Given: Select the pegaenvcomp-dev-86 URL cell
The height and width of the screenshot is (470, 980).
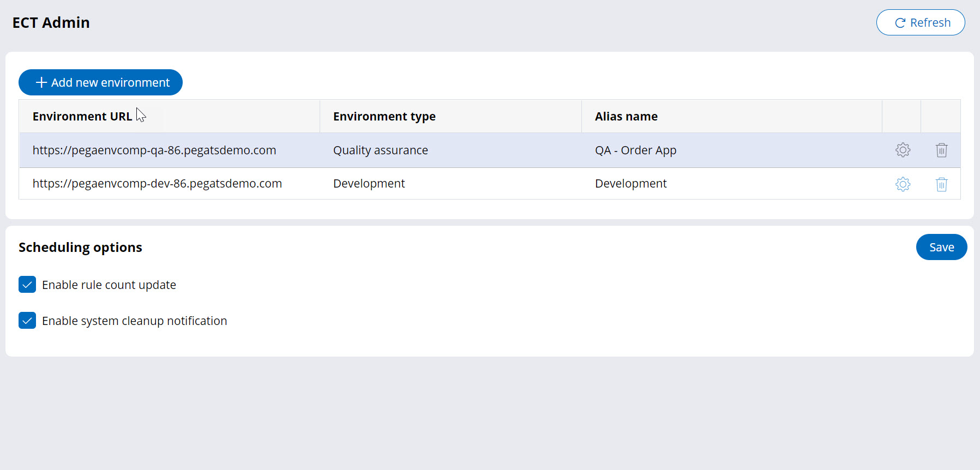Looking at the screenshot, I should [x=157, y=184].
